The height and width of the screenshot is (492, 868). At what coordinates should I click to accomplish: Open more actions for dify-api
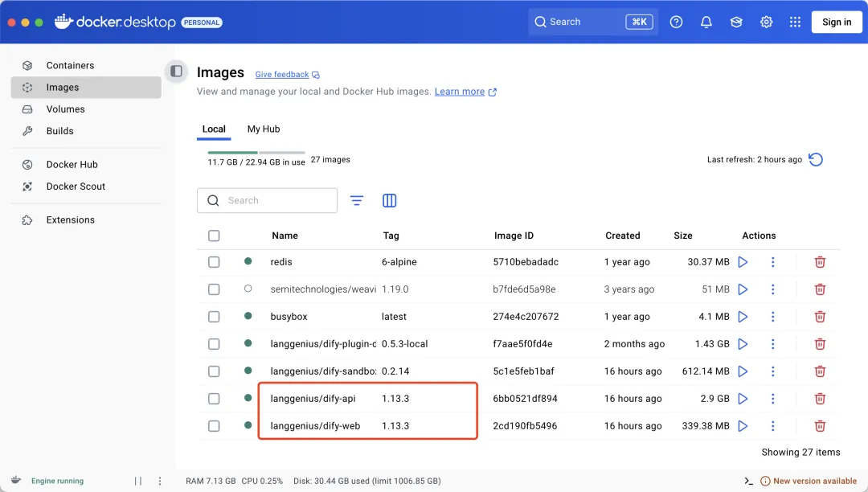773,399
